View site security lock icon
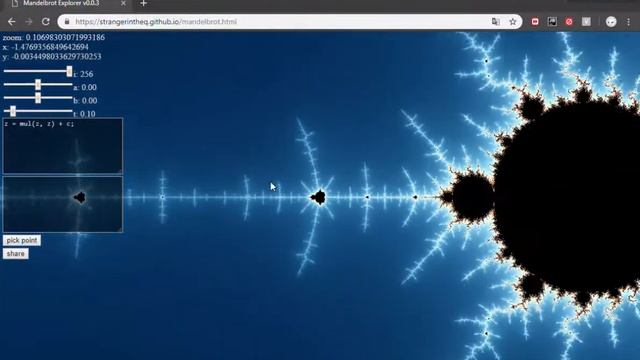This screenshot has height=360, width=640. 67,22
